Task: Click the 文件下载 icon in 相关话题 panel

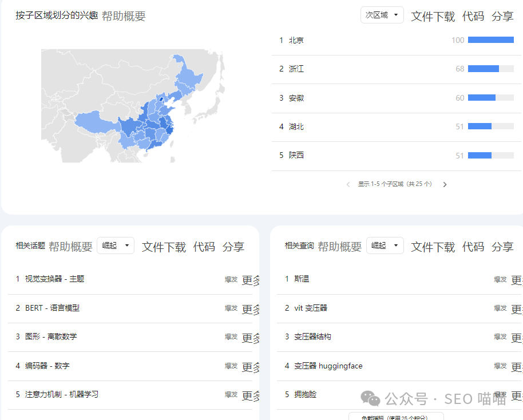Action: tap(165, 247)
